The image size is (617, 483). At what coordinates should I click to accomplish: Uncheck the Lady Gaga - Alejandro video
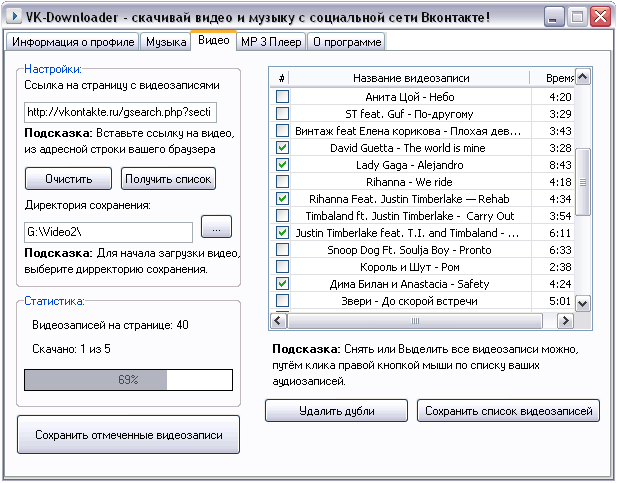282,165
